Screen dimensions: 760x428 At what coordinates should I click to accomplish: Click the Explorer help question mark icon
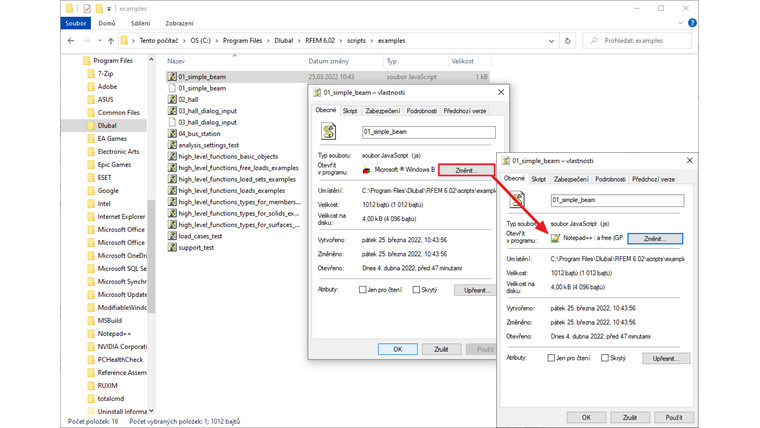pos(692,23)
